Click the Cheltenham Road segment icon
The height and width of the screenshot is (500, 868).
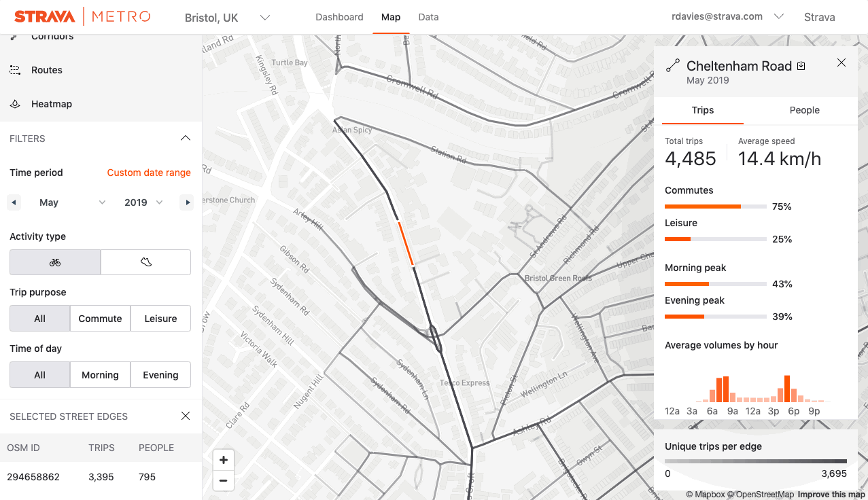point(673,66)
